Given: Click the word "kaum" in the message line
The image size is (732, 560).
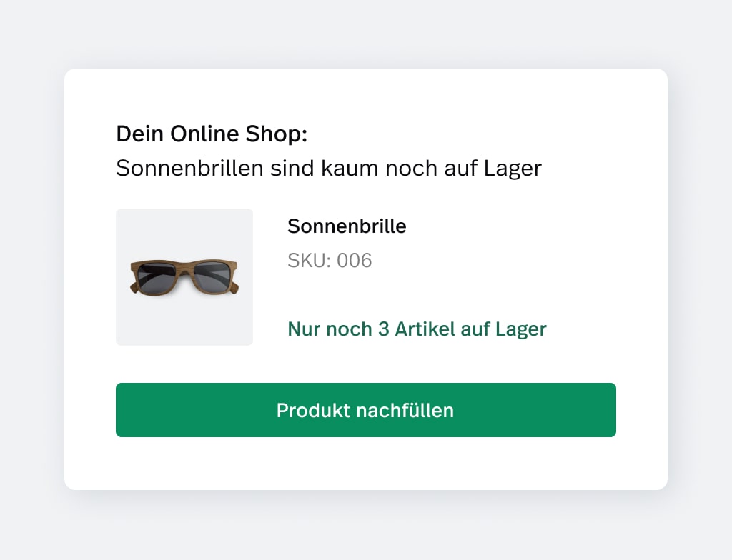Looking at the screenshot, I should [x=350, y=169].
